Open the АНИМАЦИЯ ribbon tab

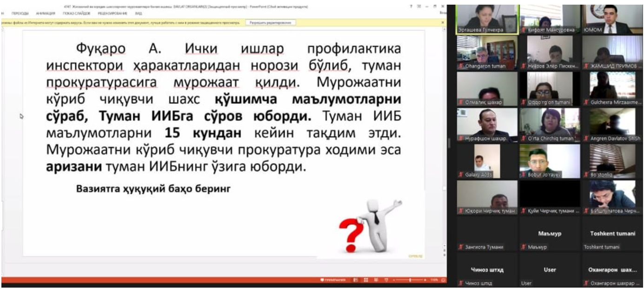coord(46,13)
